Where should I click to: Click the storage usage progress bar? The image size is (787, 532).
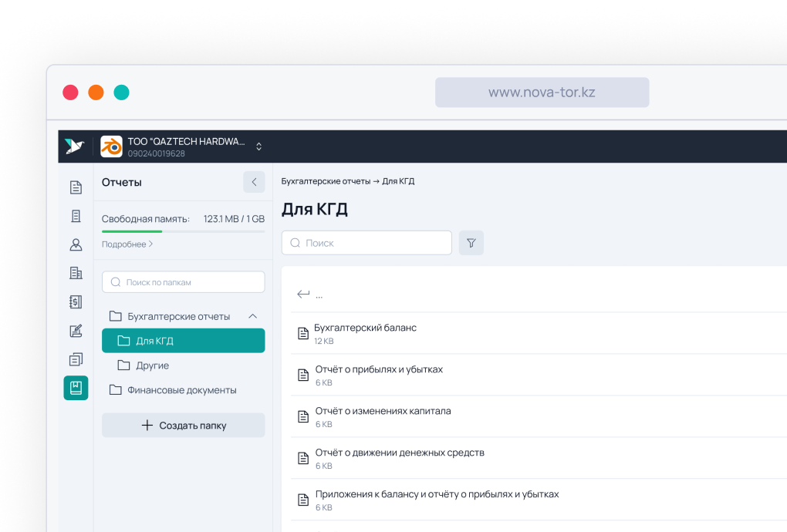[x=183, y=231]
